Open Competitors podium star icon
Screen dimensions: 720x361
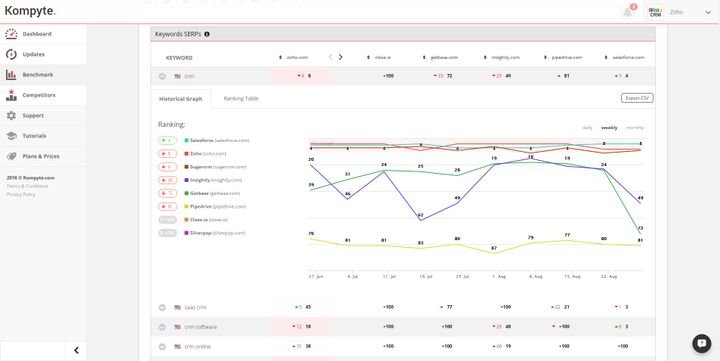click(11, 95)
